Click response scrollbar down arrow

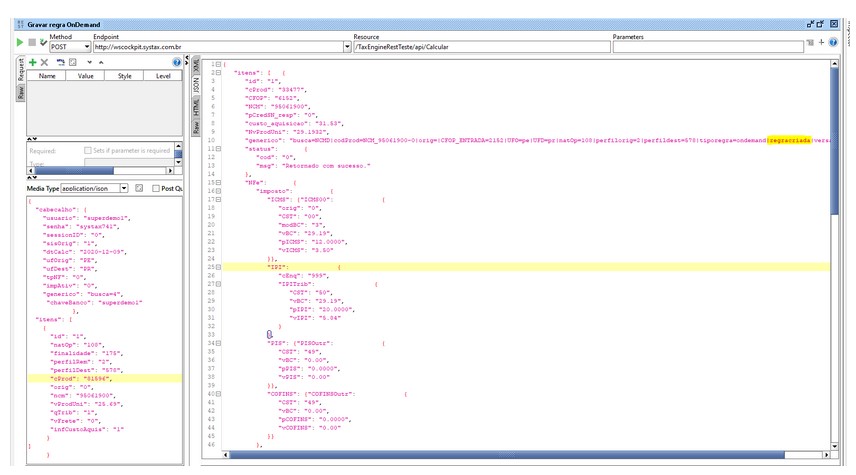coord(834,446)
